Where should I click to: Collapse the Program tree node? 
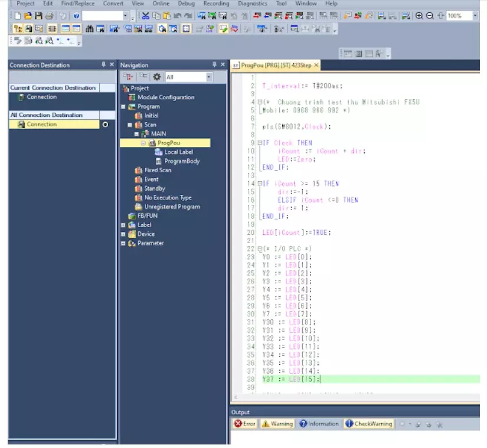pyautogui.click(x=123, y=107)
